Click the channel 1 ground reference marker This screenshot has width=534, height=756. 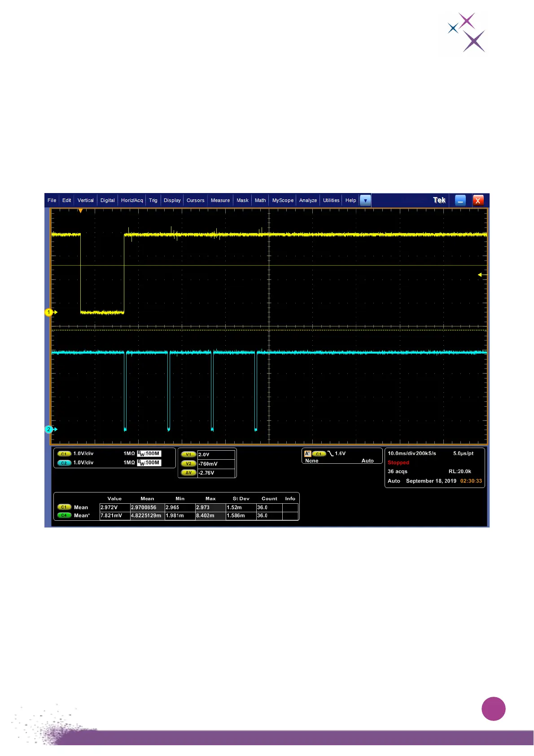(x=49, y=312)
